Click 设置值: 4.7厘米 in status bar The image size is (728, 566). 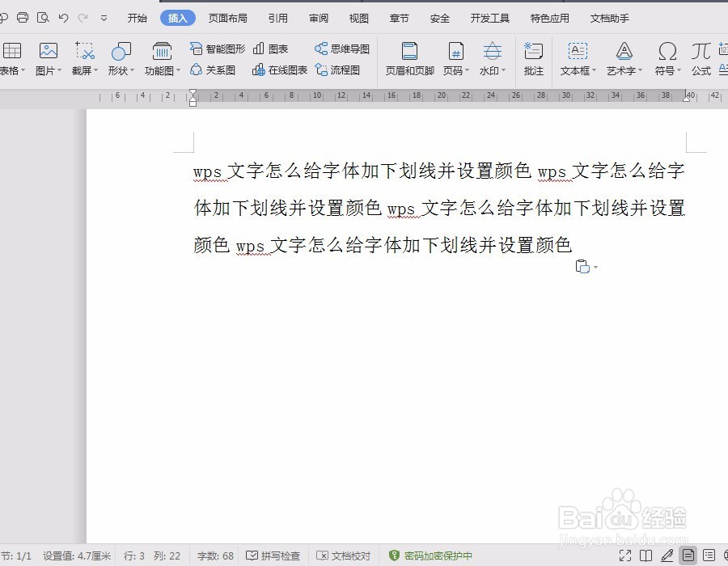[77, 555]
